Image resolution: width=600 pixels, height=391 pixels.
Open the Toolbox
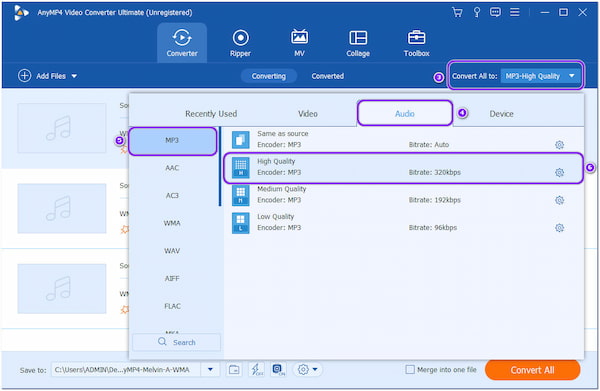[416, 43]
